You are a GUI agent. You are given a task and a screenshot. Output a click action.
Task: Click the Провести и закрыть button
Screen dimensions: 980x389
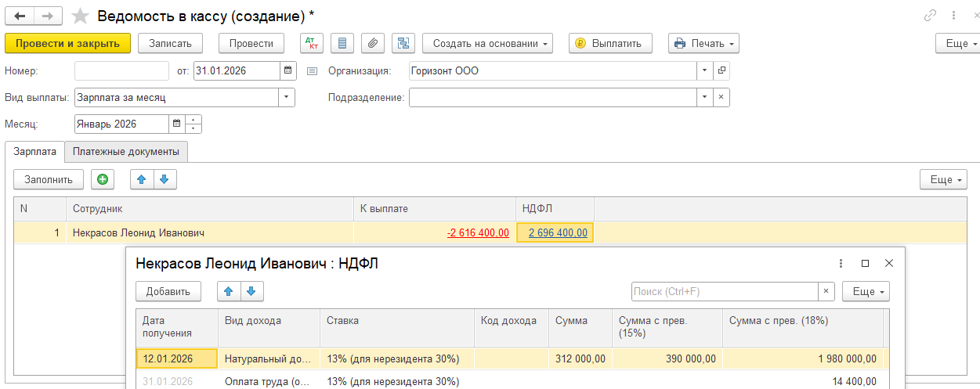click(x=67, y=43)
